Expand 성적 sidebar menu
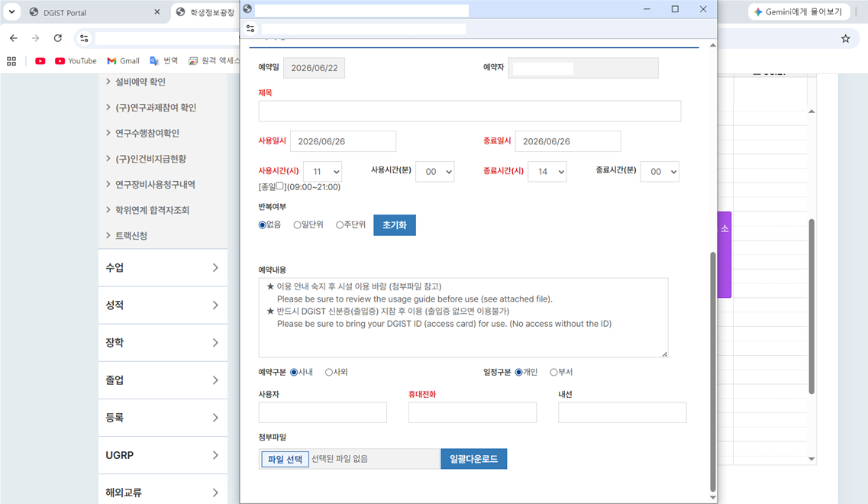This screenshot has width=868, height=504. (163, 305)
